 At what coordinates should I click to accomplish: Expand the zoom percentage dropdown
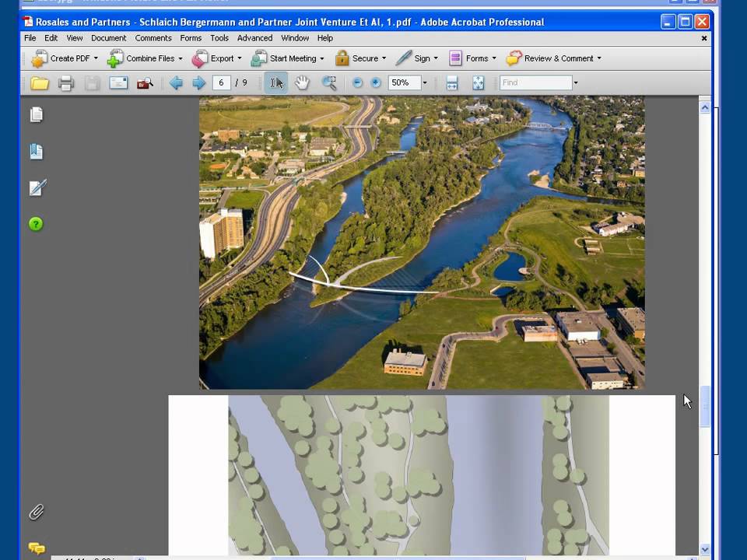[x=425, y=83]
